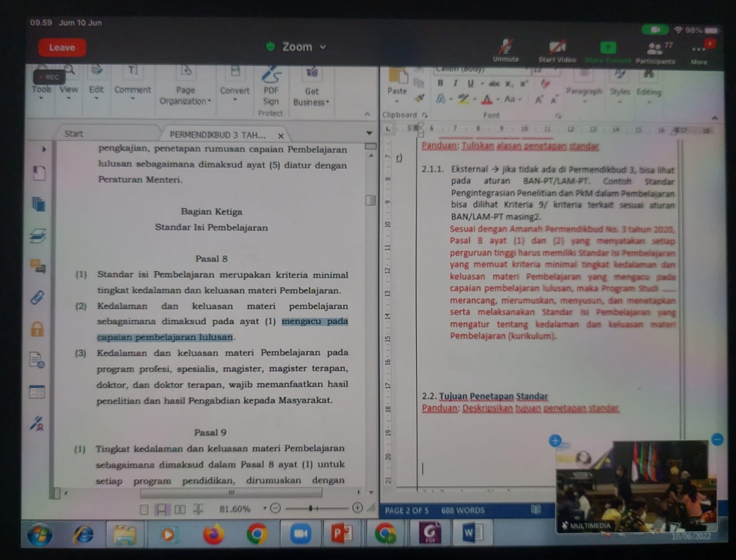736x560 pixels.
Task: Toggle Bold formatting in Word
Action: click(x=440, y=83)
